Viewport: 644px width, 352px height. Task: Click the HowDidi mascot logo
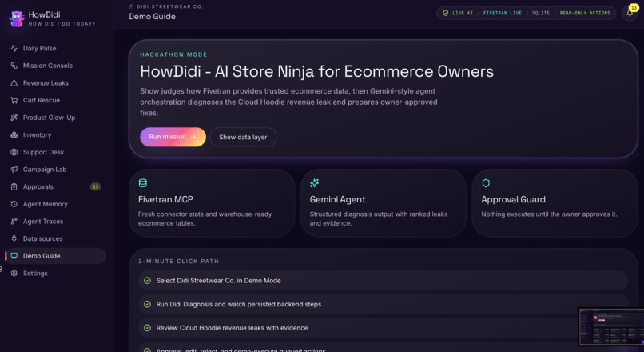click(x=17, y=18)
